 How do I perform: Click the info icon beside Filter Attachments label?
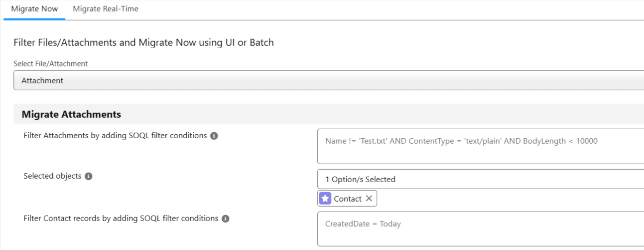pyautogui.click(x=214, y=136)
